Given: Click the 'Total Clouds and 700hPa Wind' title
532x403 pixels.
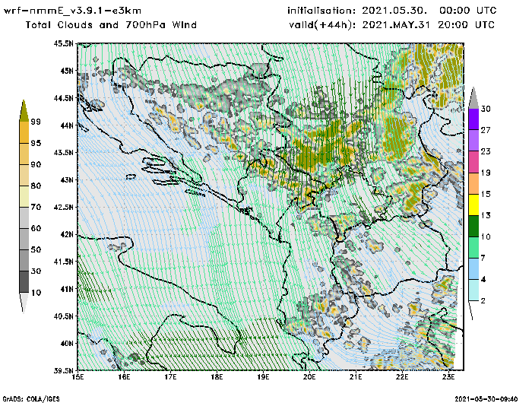Looking at the screenshot, I should point(111,25).
